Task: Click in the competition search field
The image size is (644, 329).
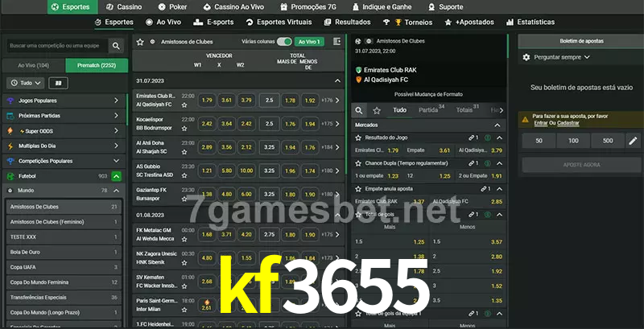Action: tap(56, 46)
